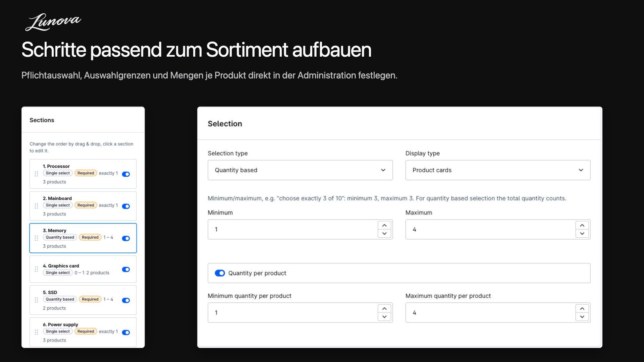644x362 pixels.
Task: Disable the SSD section toggle
Action: click(126, 300)
